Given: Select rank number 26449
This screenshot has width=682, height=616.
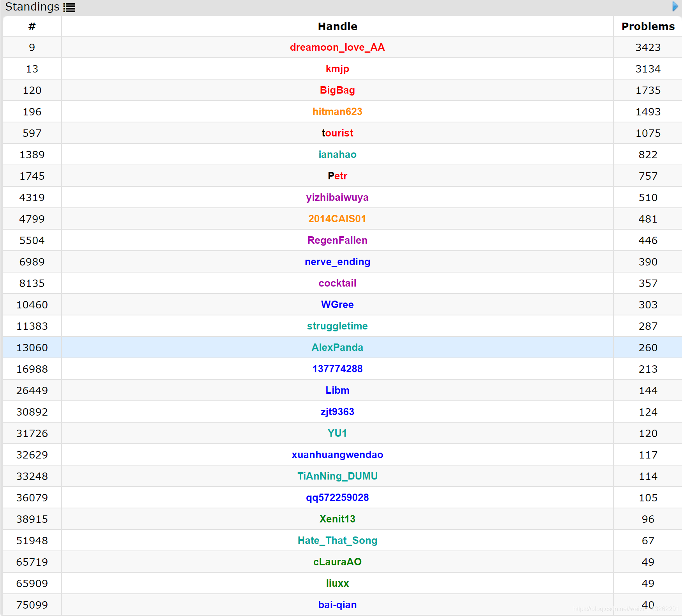Looking at the screenshot, I should (x=32, y=391).
